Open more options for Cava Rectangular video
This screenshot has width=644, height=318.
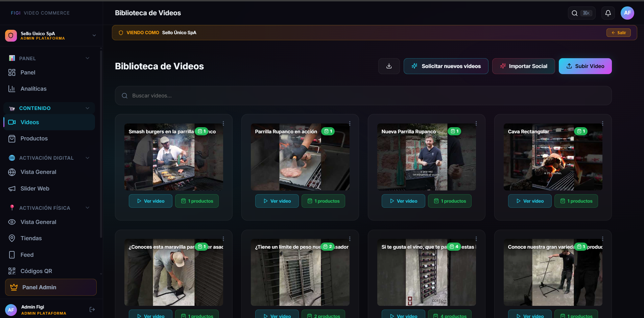[x=602, y=123]
